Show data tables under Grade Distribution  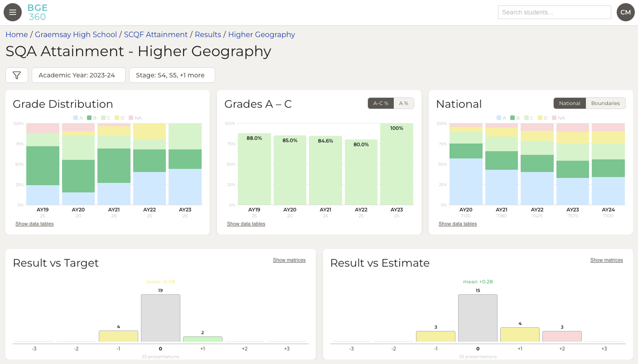[x=34, y=224]
